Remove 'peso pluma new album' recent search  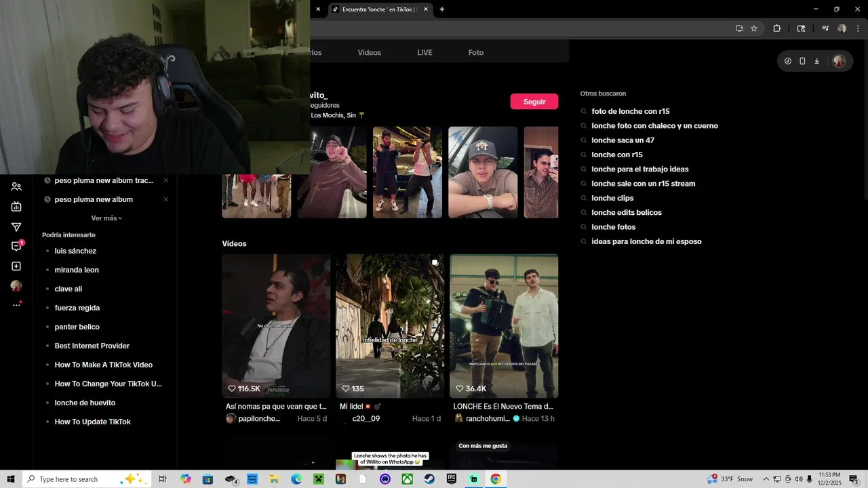[x=165, y=199]
